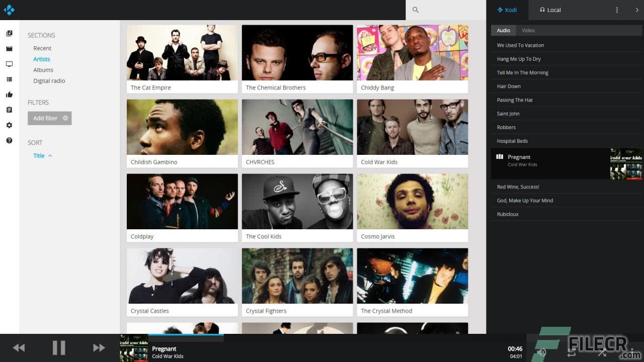644x362 pixels.
Task: Open the Movies section clapperboard icon
Action: 9,49
